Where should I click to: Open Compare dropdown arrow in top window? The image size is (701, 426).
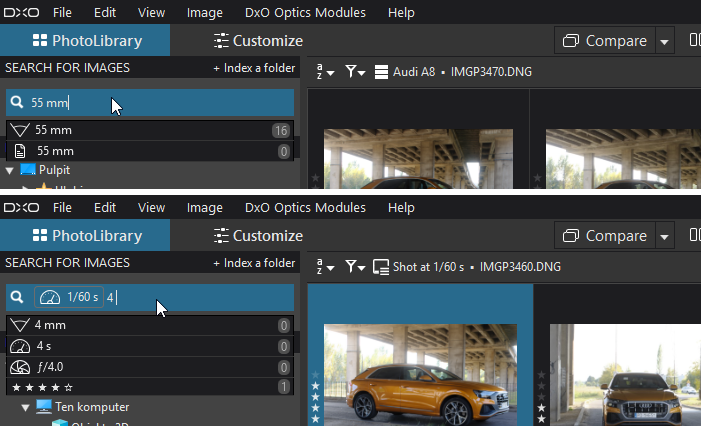pos(664,41)
